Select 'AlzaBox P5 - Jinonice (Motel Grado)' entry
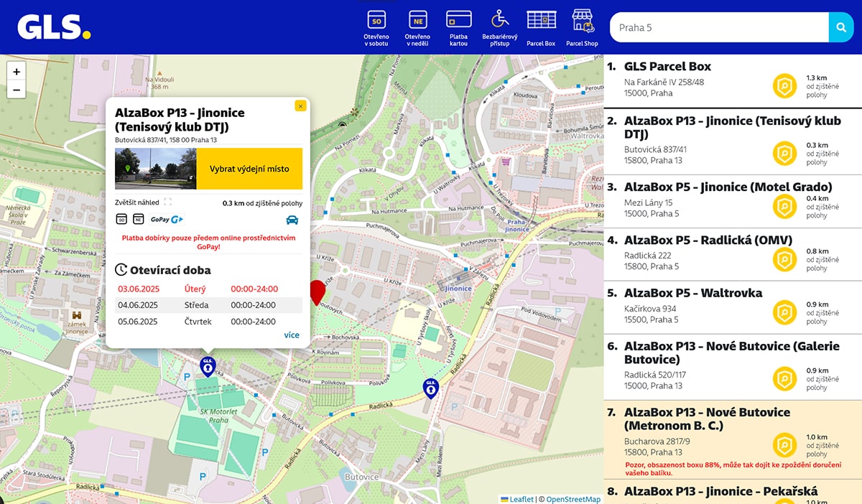This screenshot has height=504, width=862. coord(733,201)
